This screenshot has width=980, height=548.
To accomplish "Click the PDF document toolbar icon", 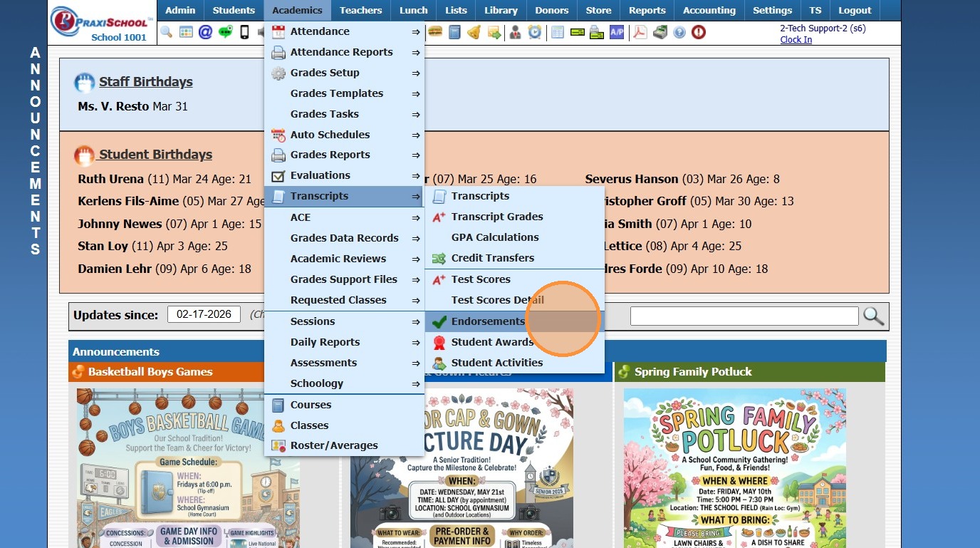I will pos(640,32).
